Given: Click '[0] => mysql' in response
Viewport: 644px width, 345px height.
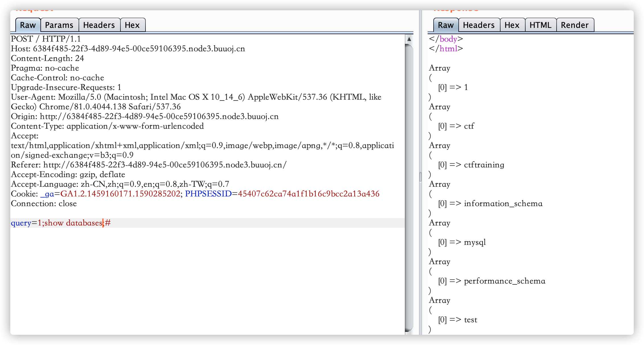Looking at the screenshot, I should [x=462, y=242].
